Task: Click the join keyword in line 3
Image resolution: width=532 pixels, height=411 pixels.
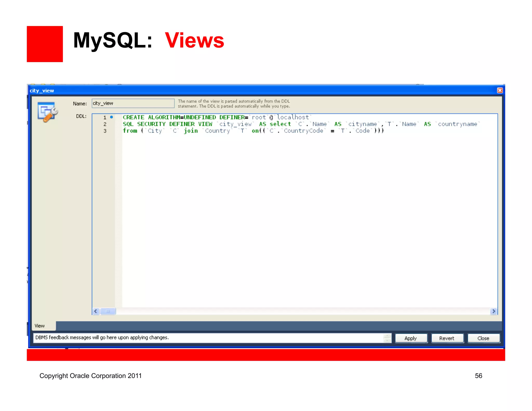Action: [x=191, y=131]
